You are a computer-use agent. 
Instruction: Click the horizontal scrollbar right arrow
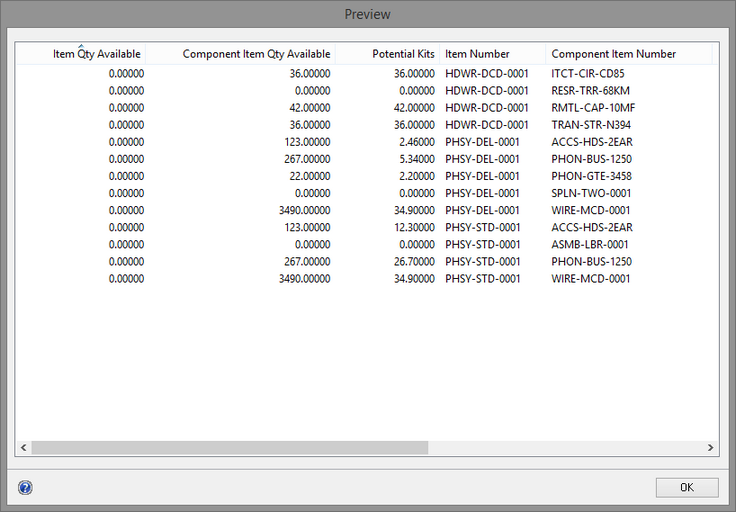coord(710,448)
